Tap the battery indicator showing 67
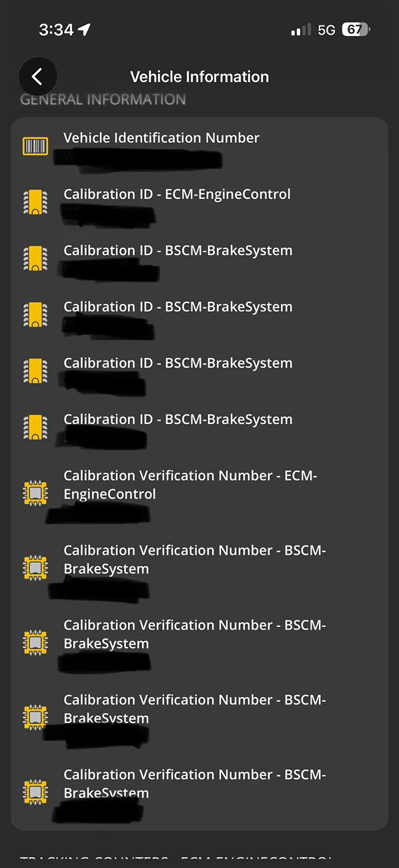 356,29
